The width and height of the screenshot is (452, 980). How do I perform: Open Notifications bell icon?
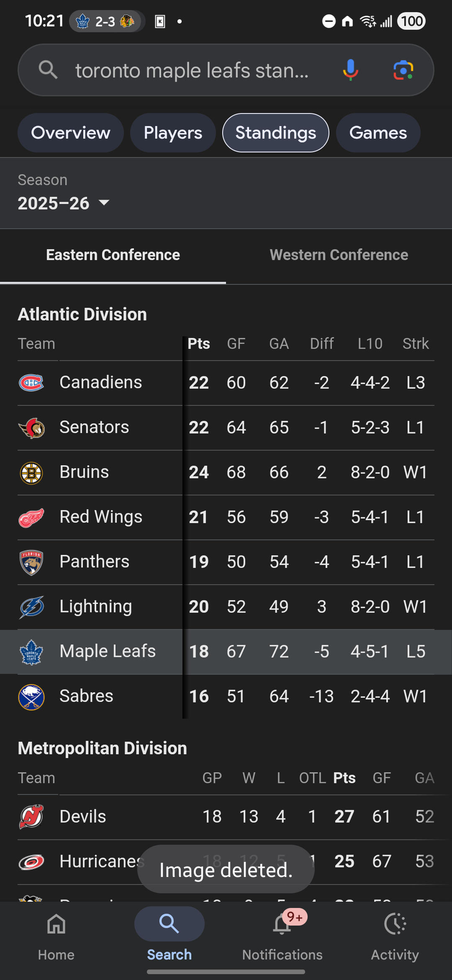pos(282,924)
